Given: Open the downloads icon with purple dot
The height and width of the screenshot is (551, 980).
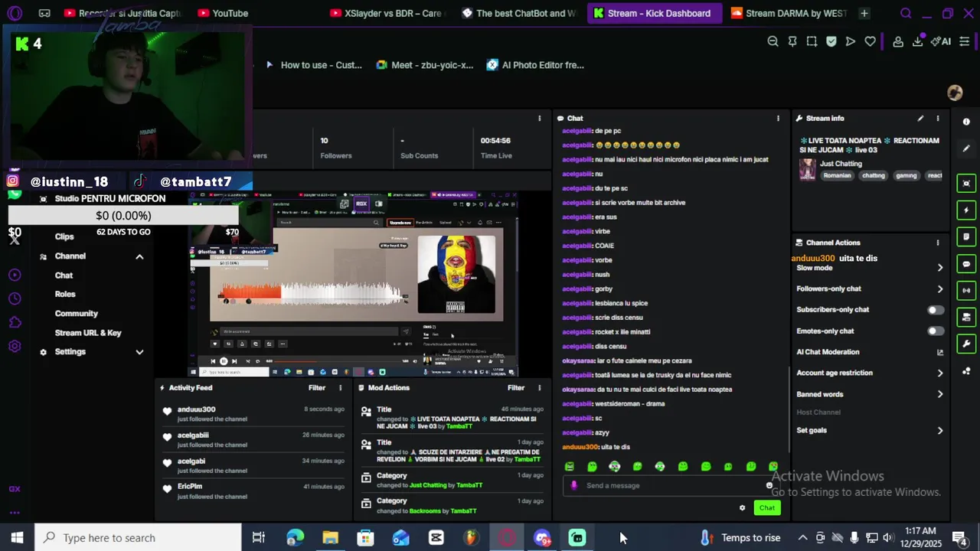Looking at the screenshot, I should [918, 41].
